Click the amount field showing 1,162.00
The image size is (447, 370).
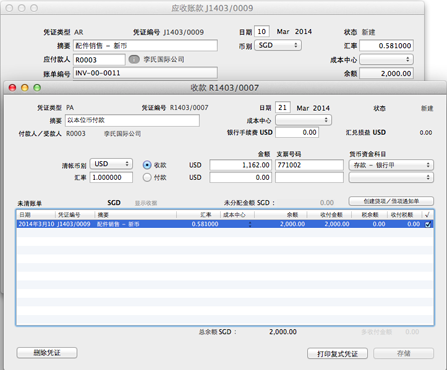point(241,165)
